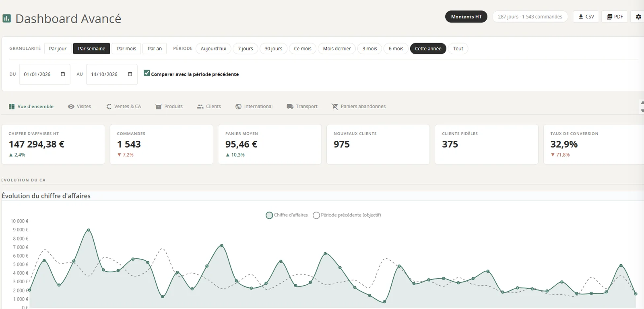Select Par mois granularity

126,49
